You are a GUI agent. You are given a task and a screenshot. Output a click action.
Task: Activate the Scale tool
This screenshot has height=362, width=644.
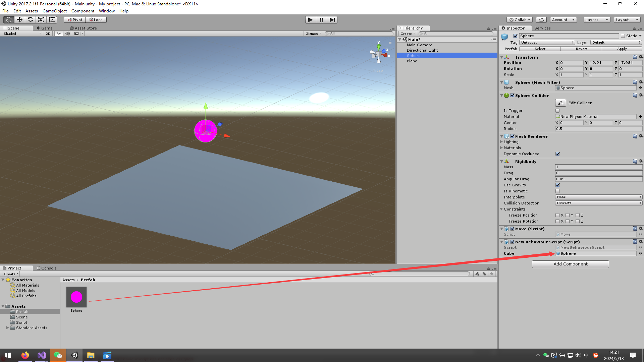coord(41,19)
